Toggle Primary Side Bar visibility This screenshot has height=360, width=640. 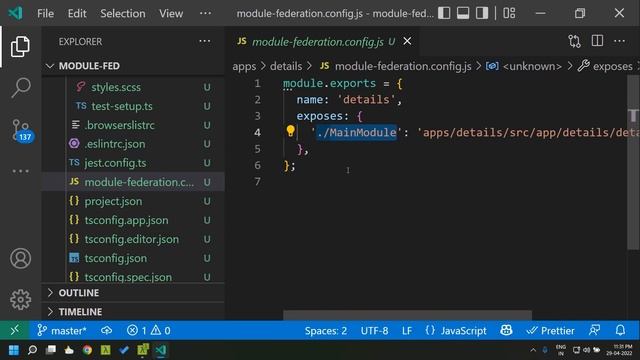(x=444, y=13)
